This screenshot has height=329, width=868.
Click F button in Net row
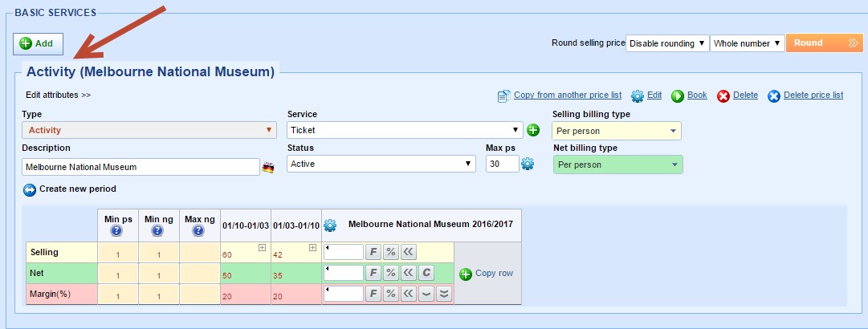373,273
